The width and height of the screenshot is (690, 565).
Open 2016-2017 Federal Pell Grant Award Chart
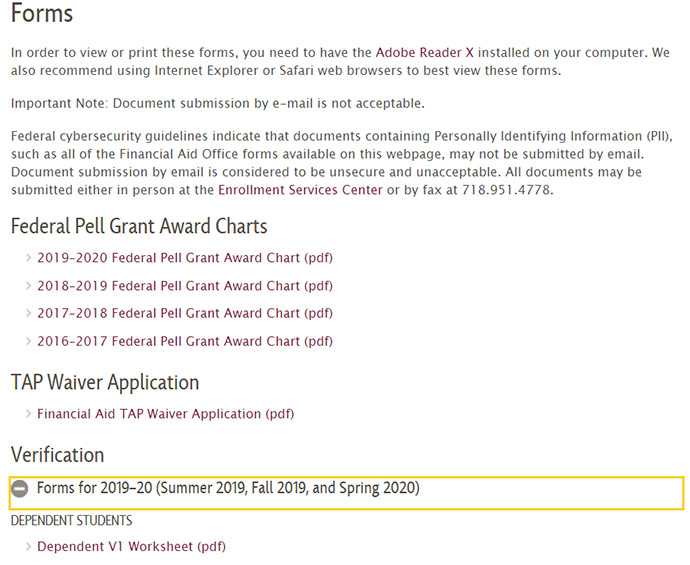tap(185, 341)
